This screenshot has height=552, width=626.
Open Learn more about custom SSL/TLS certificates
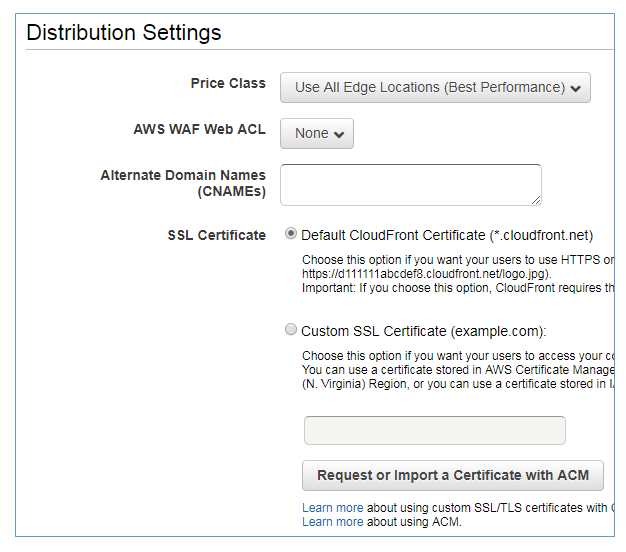[332, 508]
